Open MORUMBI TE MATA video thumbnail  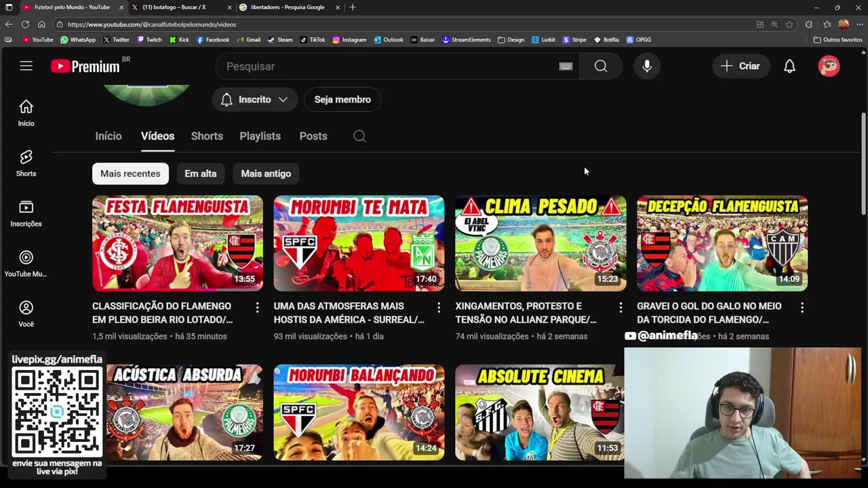[359, 243]
